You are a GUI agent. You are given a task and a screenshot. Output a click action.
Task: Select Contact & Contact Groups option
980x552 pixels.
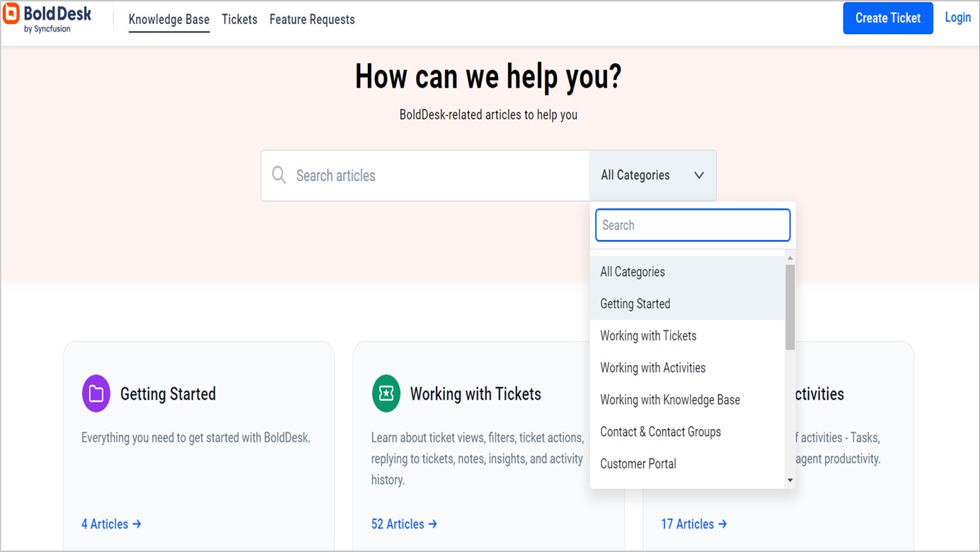pyautogui.click(x=688, y=432)
